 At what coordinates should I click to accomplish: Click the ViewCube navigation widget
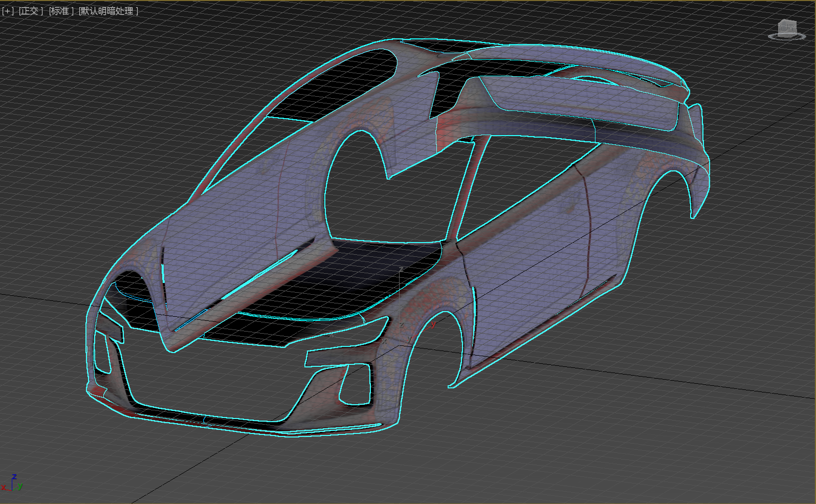click(787, 30)
